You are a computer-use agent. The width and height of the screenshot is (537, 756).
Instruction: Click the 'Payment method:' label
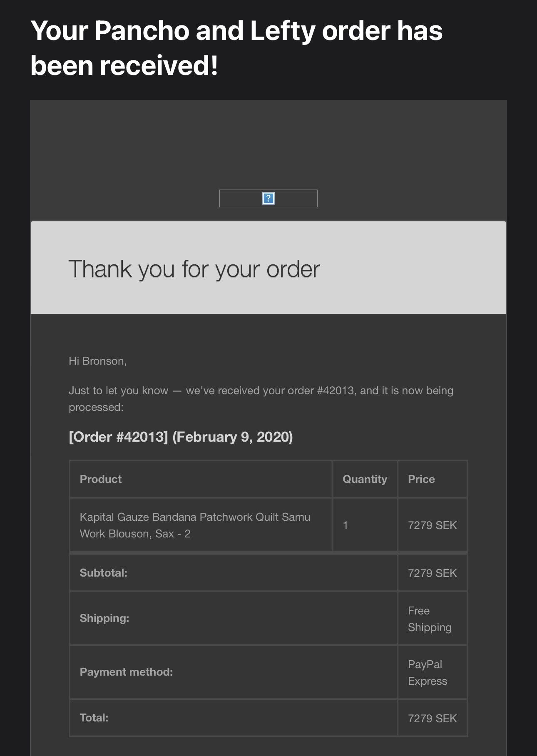click(126, 672)
